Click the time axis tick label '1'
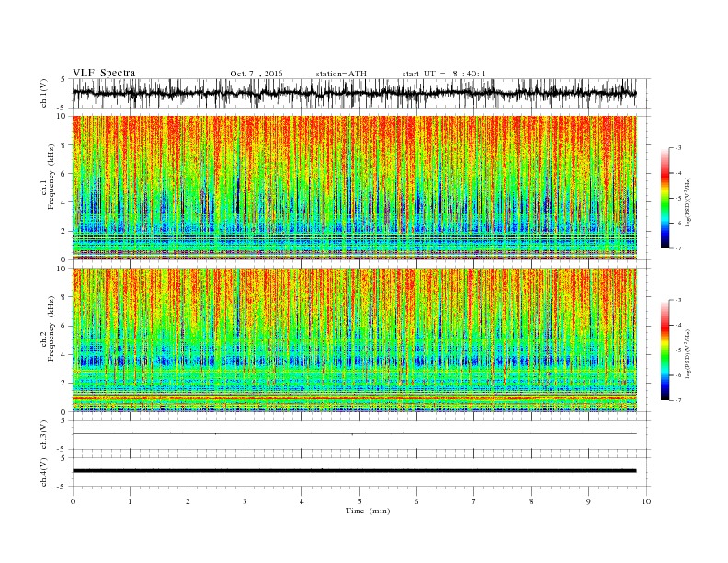728x563 pixels. 130,501
